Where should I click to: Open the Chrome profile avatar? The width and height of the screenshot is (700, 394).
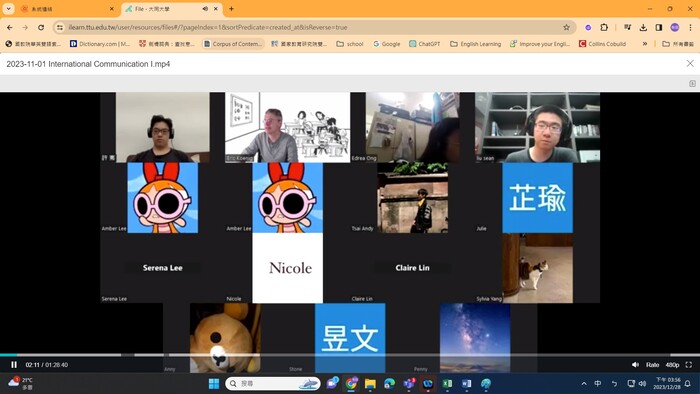click(675, 27)
